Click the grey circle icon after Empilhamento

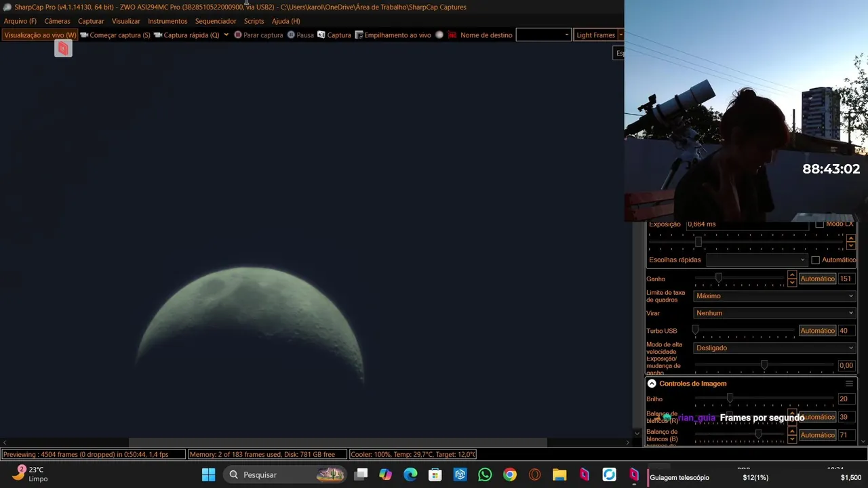tap(439, 35)
